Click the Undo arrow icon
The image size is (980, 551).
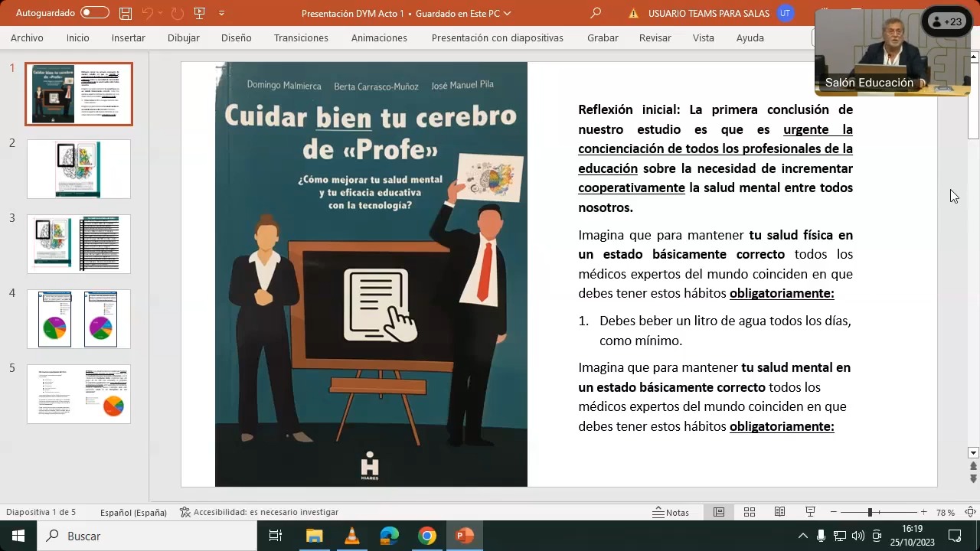(x=147, y=13)
